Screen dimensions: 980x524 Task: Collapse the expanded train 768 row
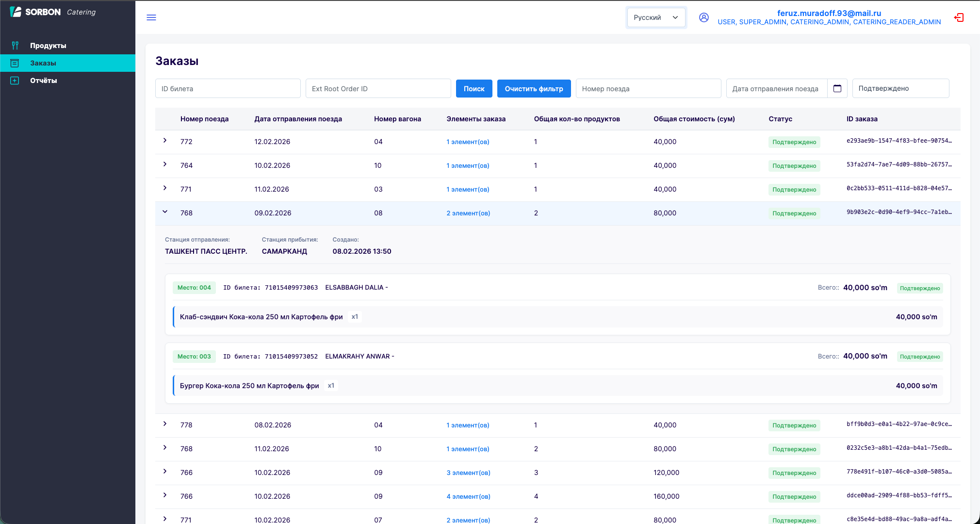165,212
